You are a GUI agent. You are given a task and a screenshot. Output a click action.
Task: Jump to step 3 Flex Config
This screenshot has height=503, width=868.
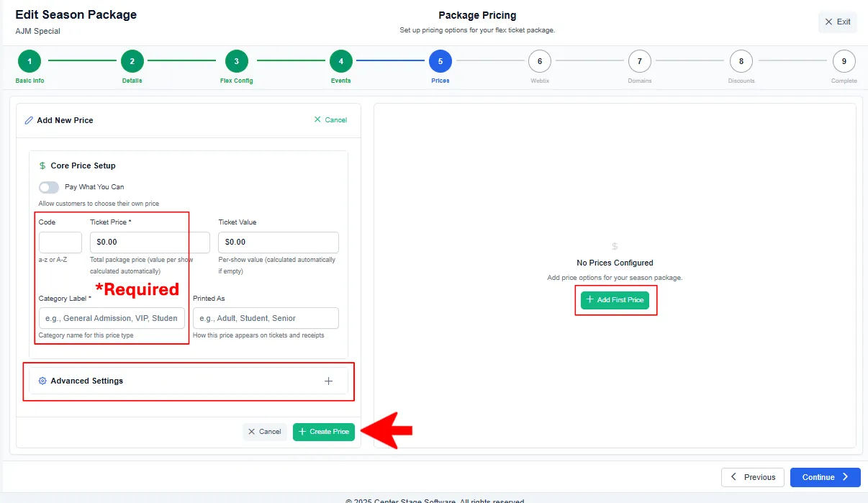[237, 61]
